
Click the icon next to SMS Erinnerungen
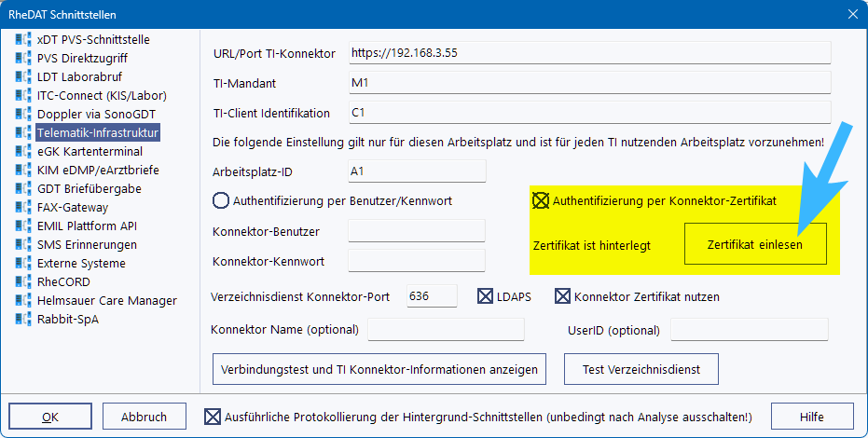[x=23, y=245]
